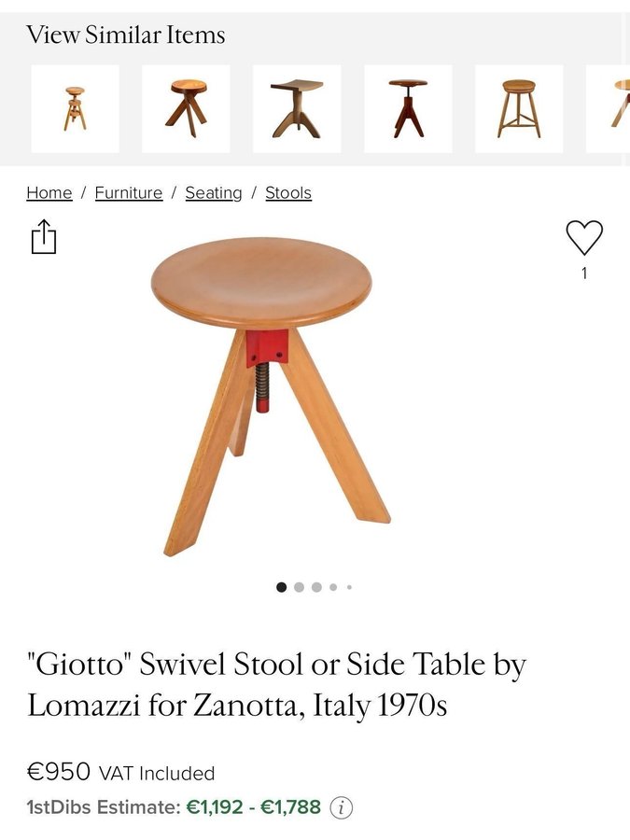Open the fifth similar item thumbnail

[x=519, y=109]
